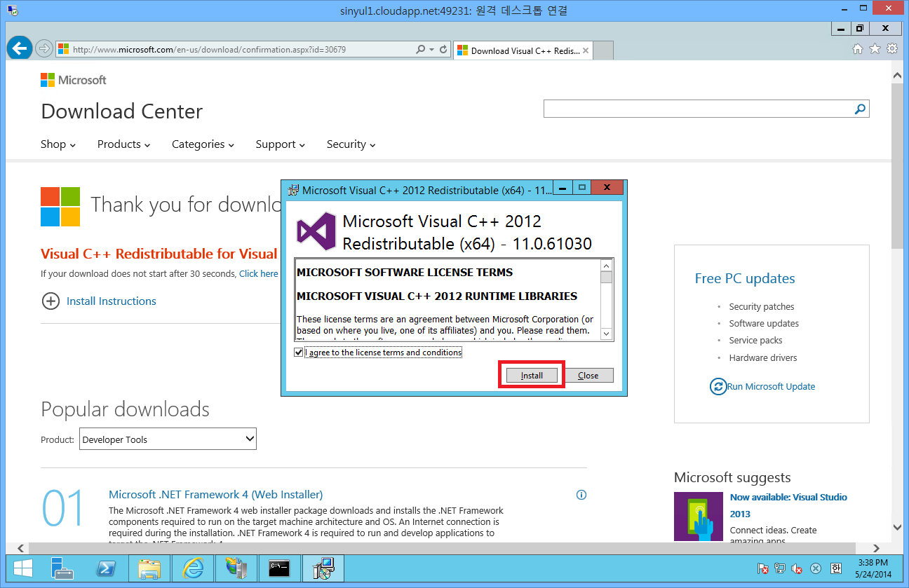Click the Download Center search magnifier icon
Viewport: 909px width, 588px height.
coord(860,109)
